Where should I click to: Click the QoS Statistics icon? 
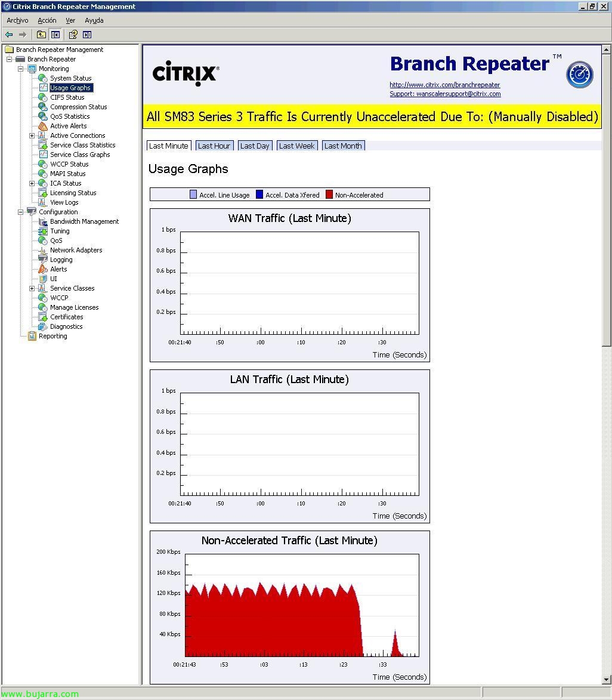(43, 116)
